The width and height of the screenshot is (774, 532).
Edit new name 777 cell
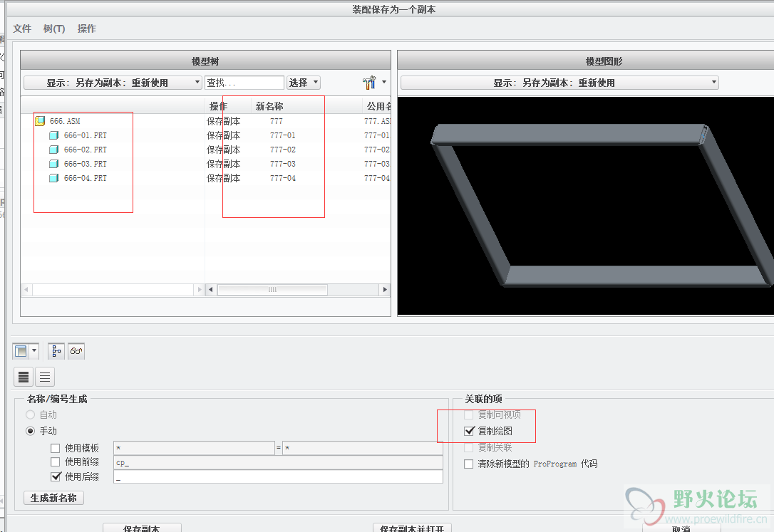277,121
